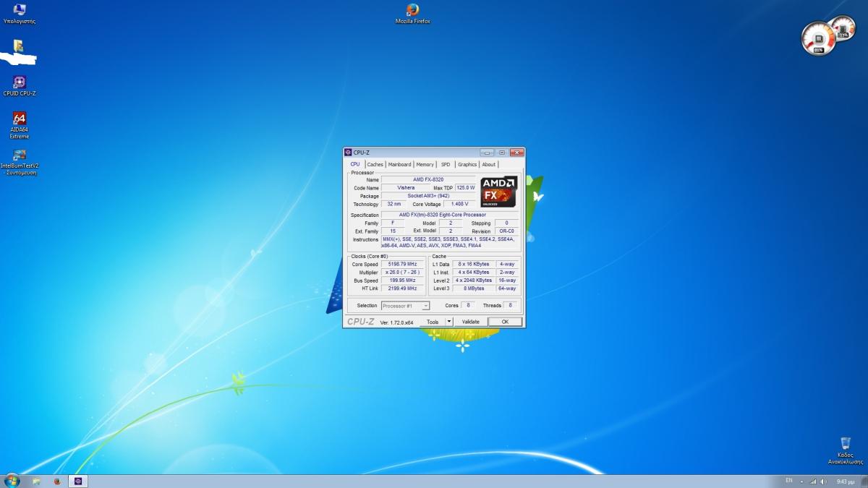The image size is (868, 488).
Task: Click the Level 3 value 8 MBytes
Action: tap(474, 288)
